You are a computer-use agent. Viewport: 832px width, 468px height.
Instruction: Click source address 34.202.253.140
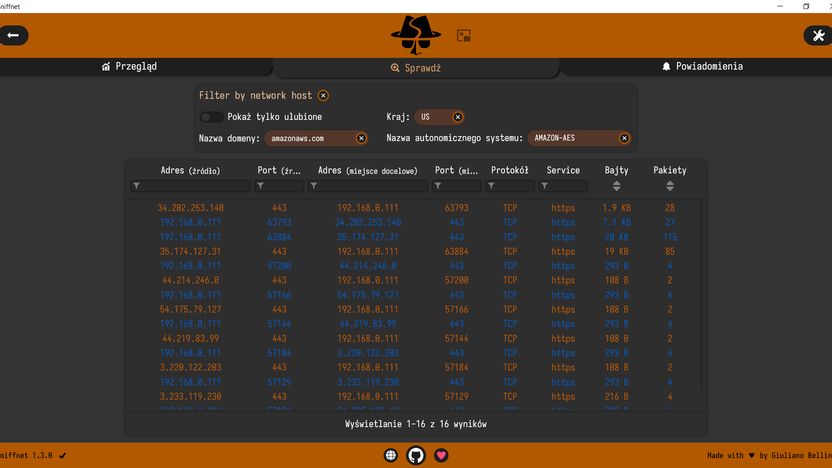point(190,208)
